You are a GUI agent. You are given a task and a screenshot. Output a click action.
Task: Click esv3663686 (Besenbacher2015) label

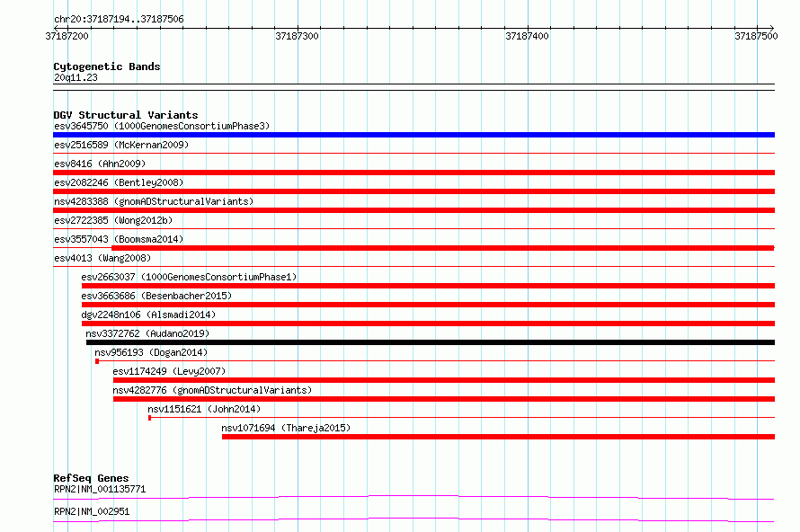point(156,296)
